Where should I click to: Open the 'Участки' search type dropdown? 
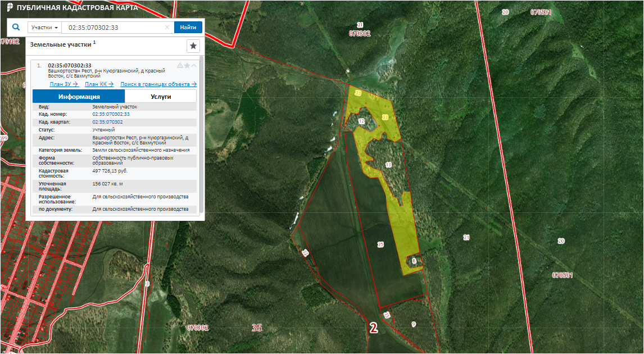pos(44,28)
